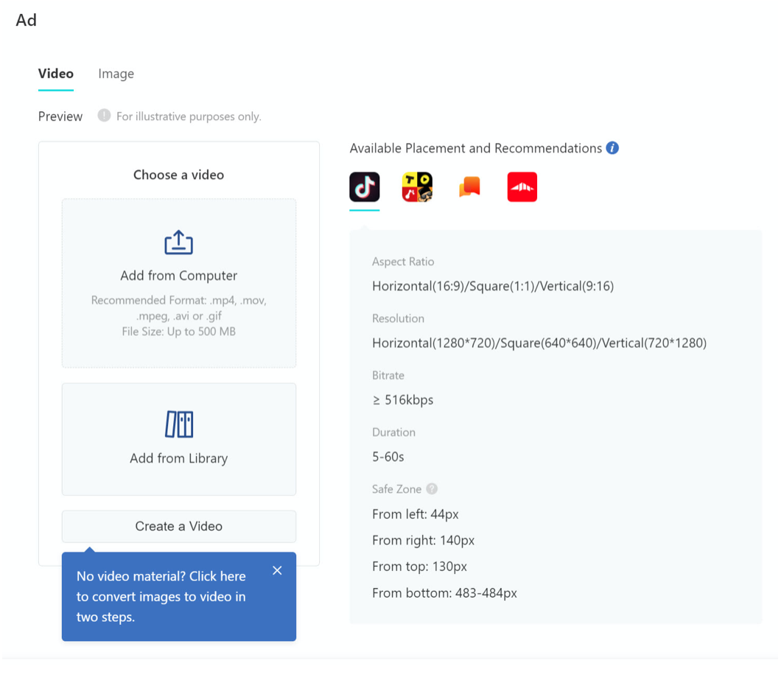The height and width of the screenshot is (675, 784).
Task: Click the Add from Library label
Action: click(178, 458)
